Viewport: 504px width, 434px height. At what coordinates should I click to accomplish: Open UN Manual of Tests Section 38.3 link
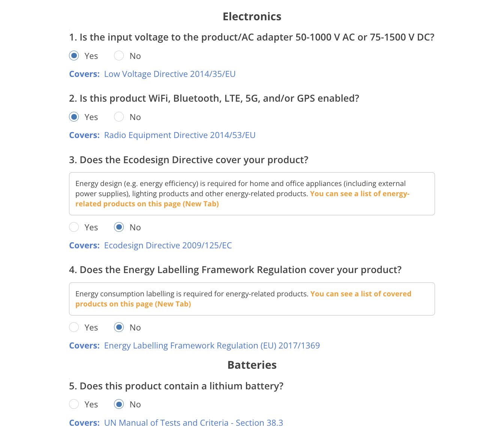click(193, 423)
